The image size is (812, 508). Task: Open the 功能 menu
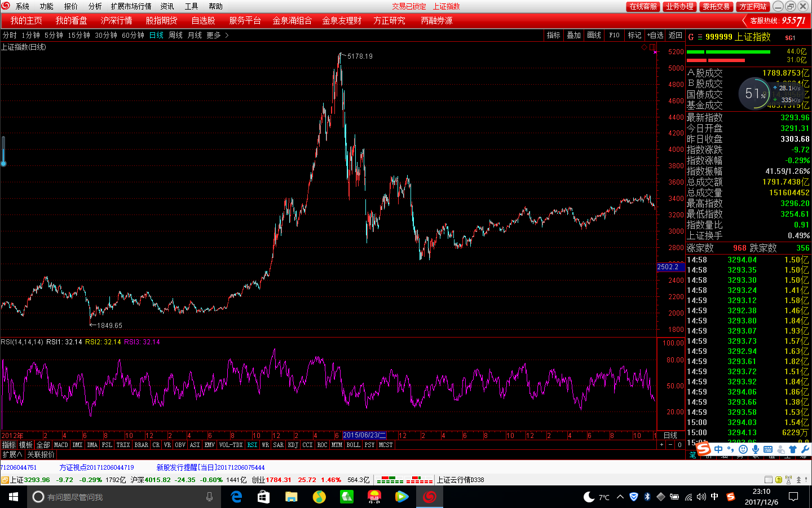tap(46, 6)
